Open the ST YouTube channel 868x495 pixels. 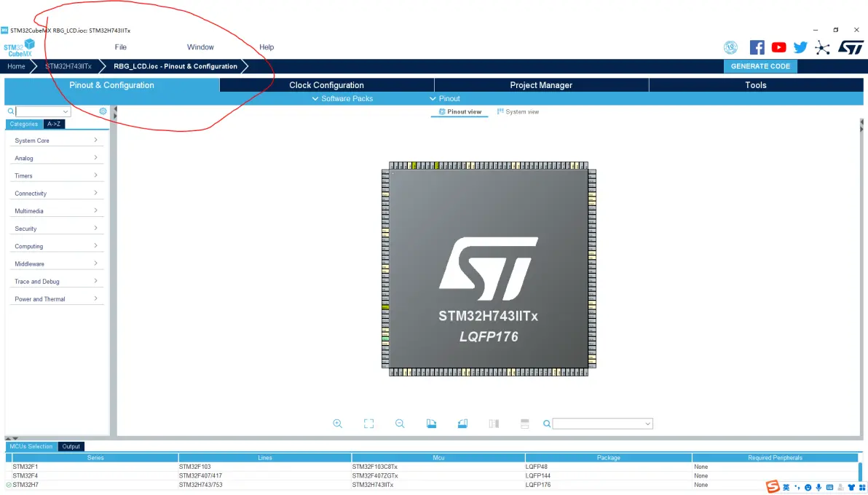(x=779, y=47)
